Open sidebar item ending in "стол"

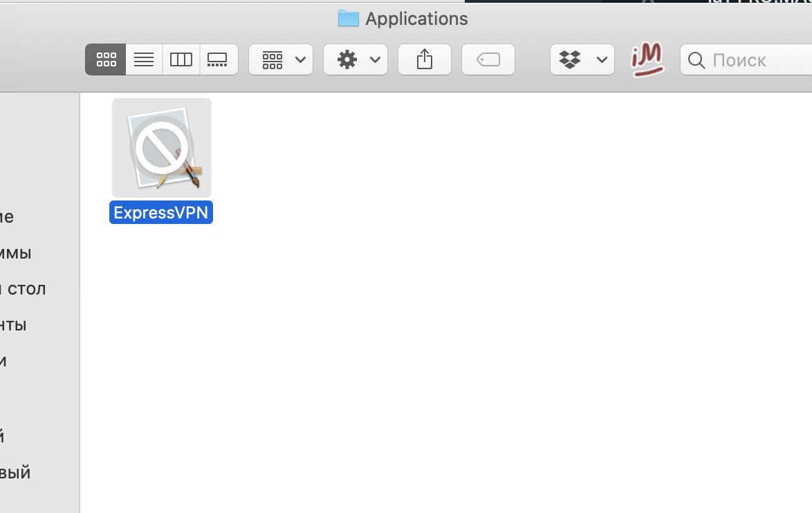click(23, 289)
